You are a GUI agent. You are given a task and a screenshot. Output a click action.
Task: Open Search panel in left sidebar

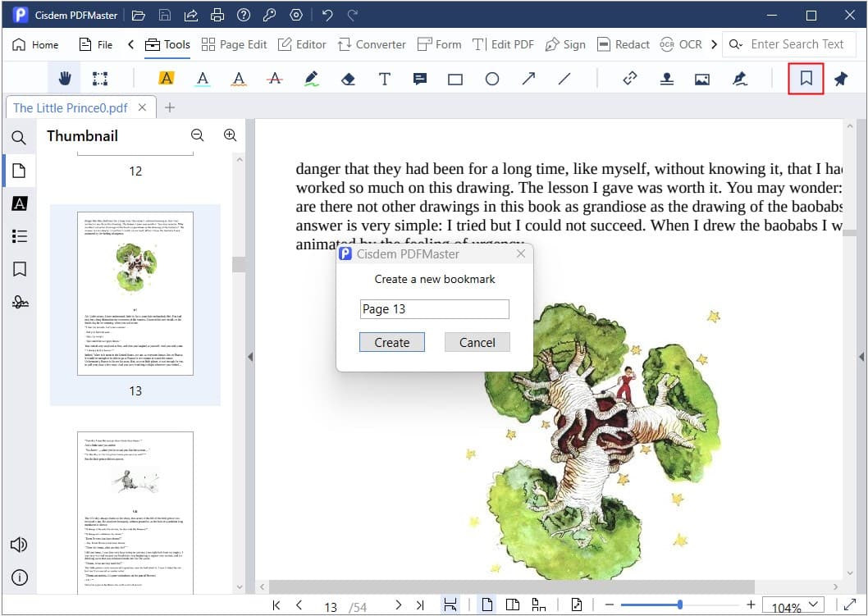(19, 137)
